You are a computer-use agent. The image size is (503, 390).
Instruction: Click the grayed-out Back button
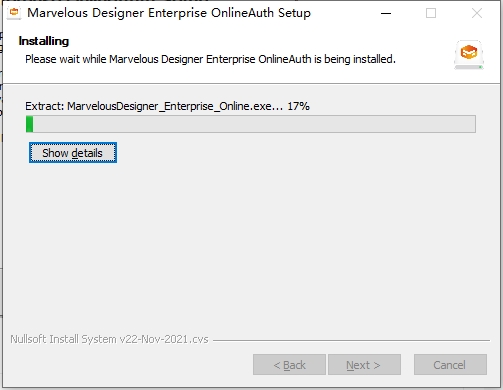pyautogui.click(x=289, y=365)
